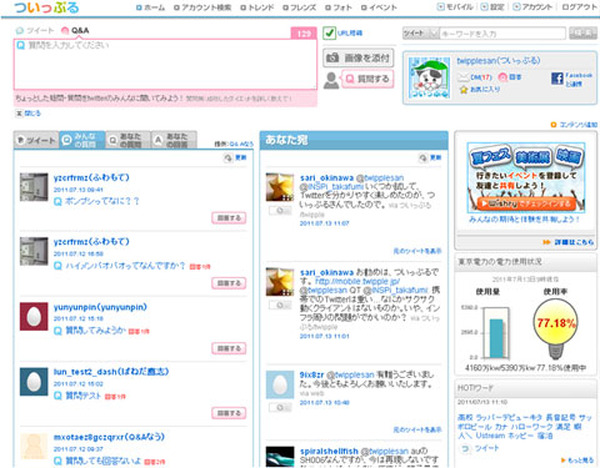Click 回答する for ハイメンパオパオ question
Image resolution: width=600 pixels, height=468 pixels.
(229, 283)
